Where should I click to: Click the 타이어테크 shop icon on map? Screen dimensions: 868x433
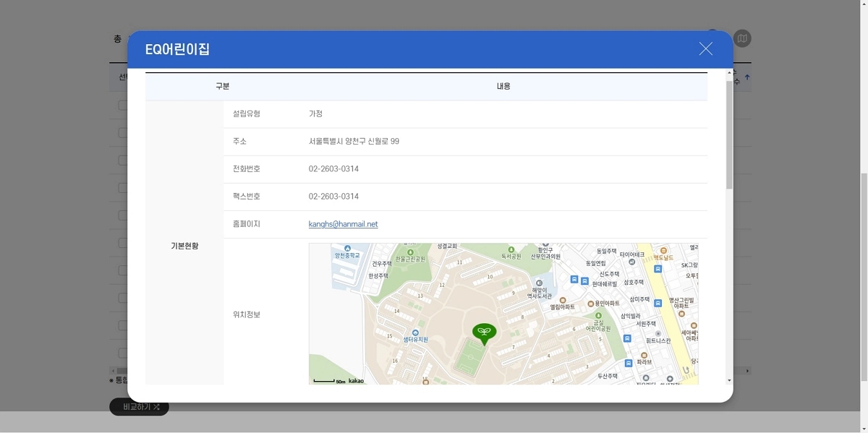(631, 262)
